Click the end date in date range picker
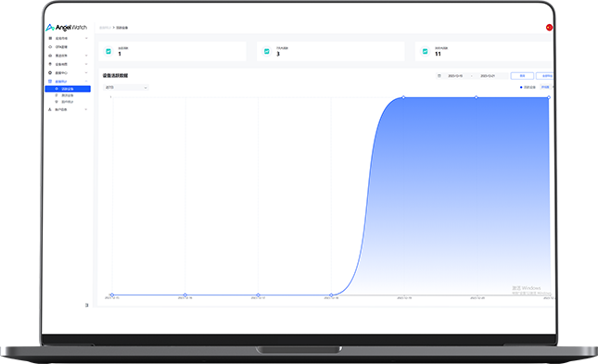The height and width of the screenshot is (364, 598). coord(488,76)
